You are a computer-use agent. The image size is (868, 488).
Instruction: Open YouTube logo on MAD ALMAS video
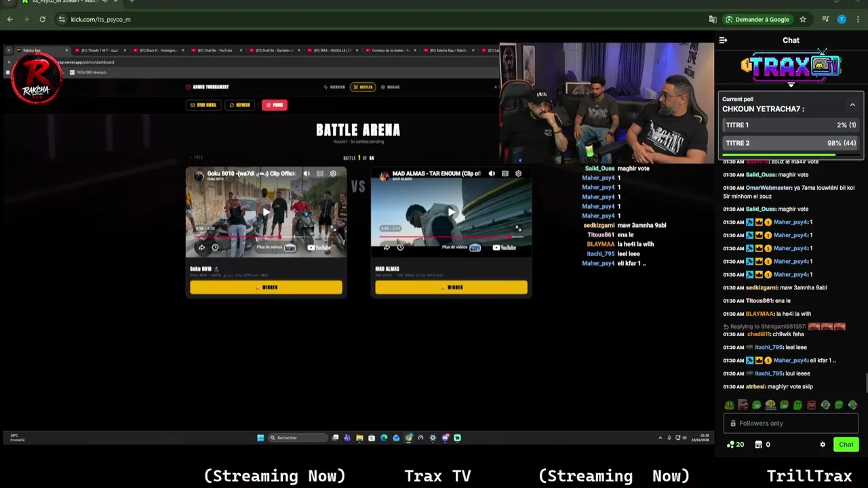[x=505, y=247]
